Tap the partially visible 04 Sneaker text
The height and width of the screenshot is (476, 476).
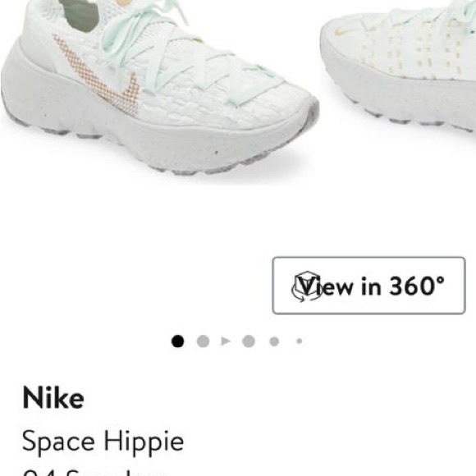pyautogui.click(x=94, y=473)
